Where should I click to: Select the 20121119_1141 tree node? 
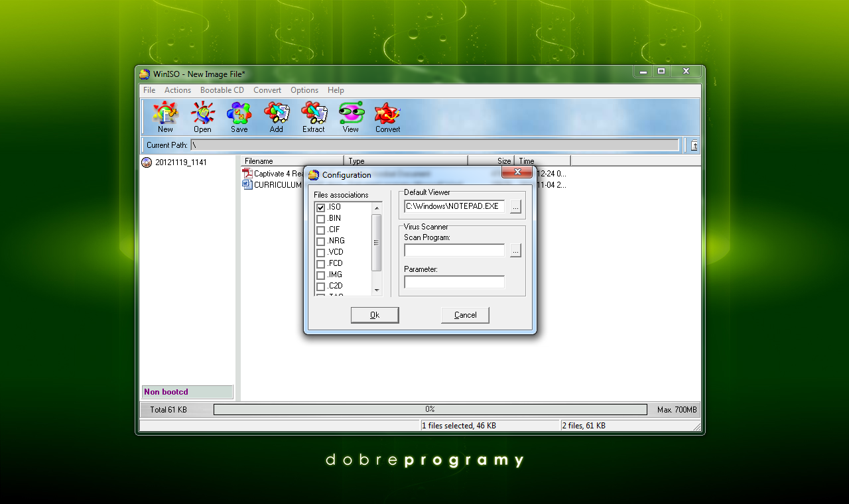click(x=180, y=162)
